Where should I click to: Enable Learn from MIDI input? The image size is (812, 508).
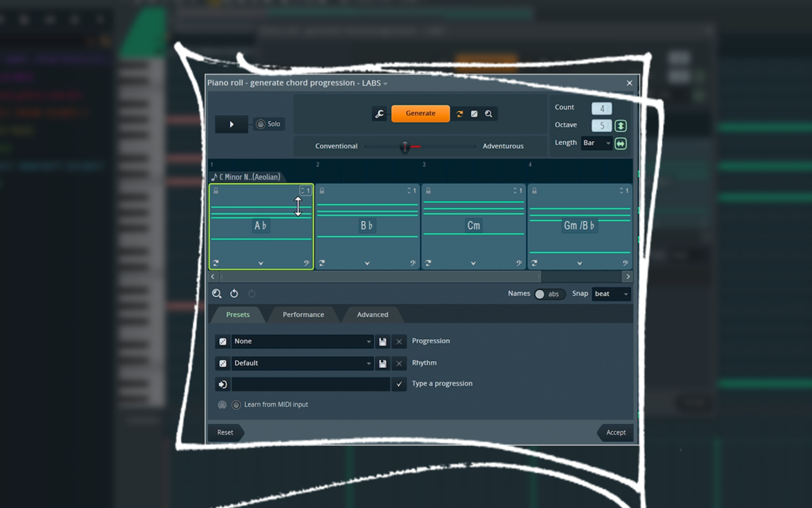[236, 404]
